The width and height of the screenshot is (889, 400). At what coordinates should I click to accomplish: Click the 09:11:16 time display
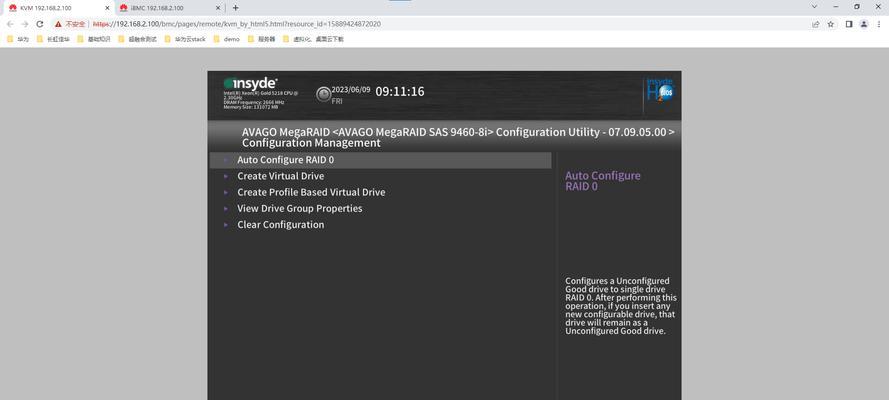pos(400,92)
